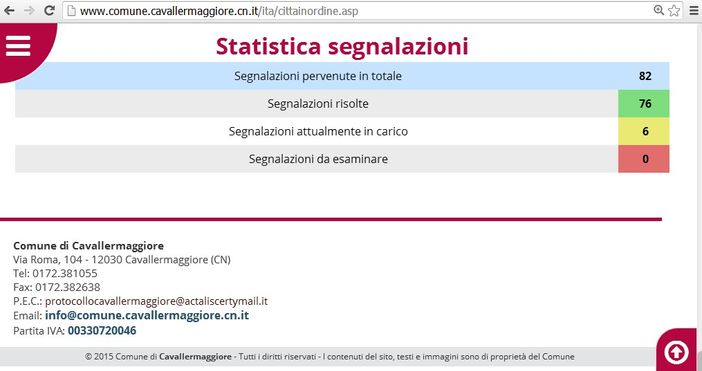Open the zoom magnifier icon in address bar
This screenshot has height=371, width=702.
[659, 11]
